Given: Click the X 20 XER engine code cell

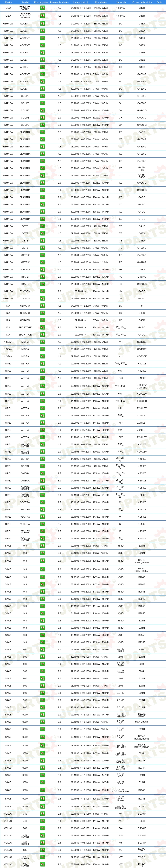Looking at the screenshot, I should 142,401.
